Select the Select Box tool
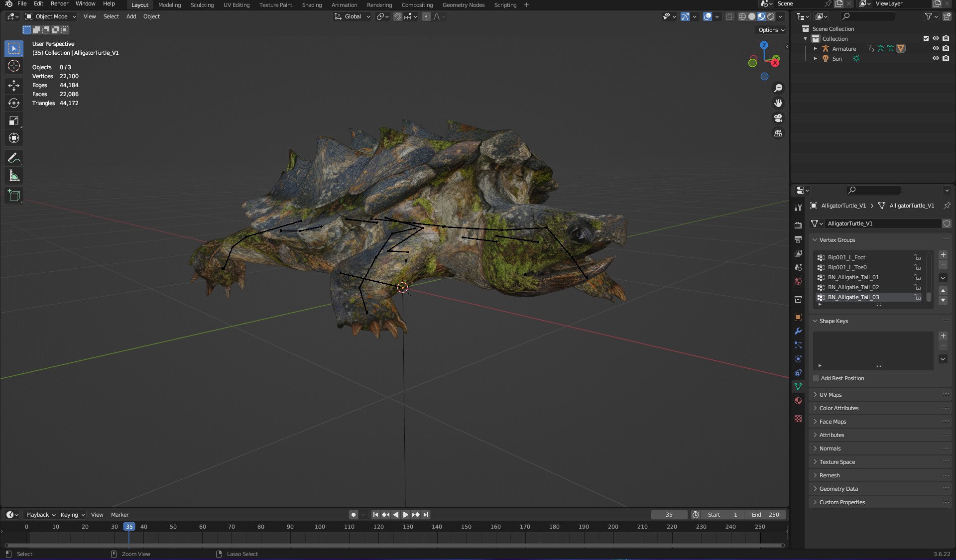Viewport: 956px width, 560px height. [14, 48]
